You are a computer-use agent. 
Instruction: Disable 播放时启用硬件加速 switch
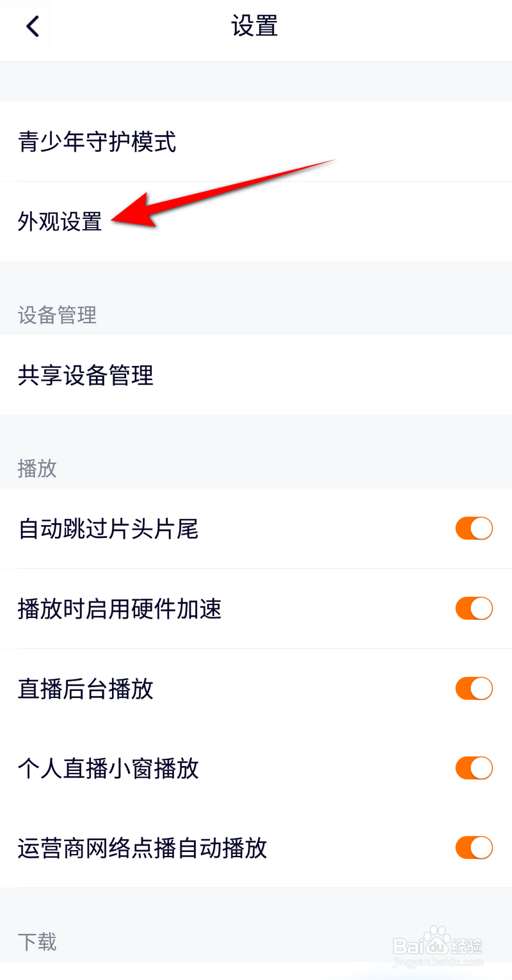474,609
